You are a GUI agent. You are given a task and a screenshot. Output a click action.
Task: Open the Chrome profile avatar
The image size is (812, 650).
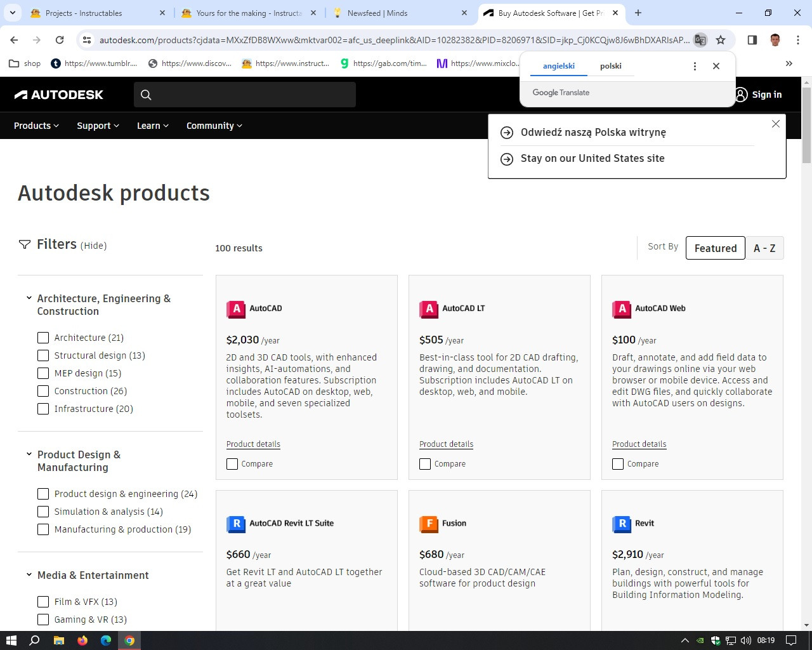(x=775, y=40)
